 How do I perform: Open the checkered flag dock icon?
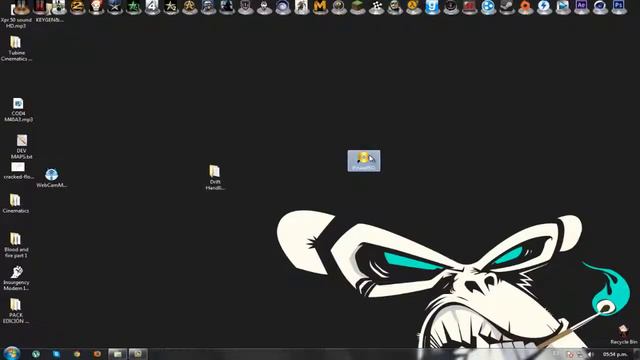coord(376,7)
